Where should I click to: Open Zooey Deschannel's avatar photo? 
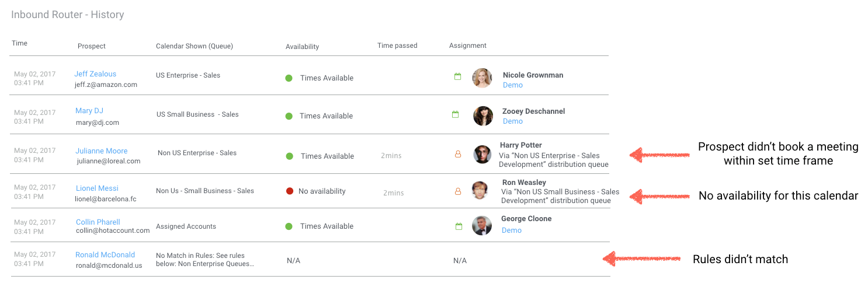click(483, 116)
